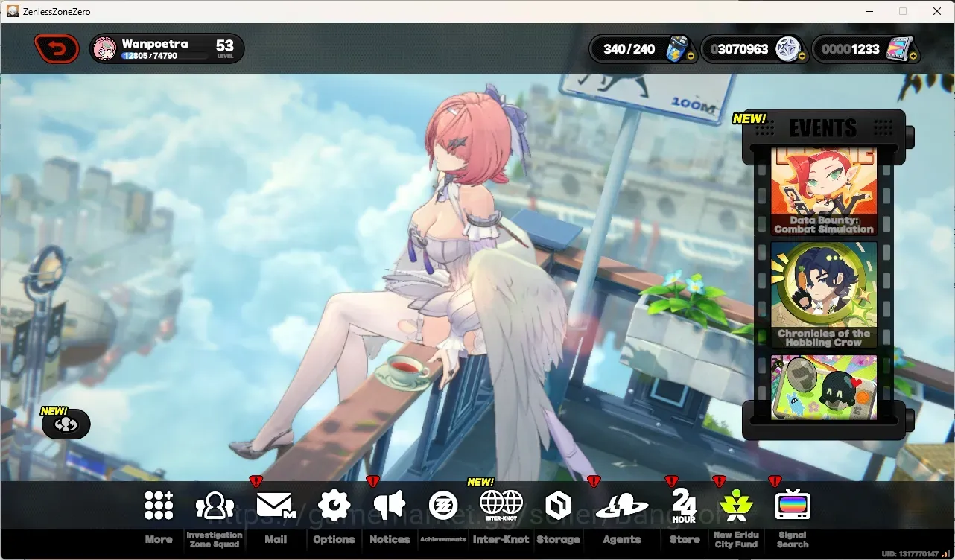Open the Bangboo event thumbnail at bottom
Image resolution: width=955 pixels, height=560 pixels.
(823, 387)
